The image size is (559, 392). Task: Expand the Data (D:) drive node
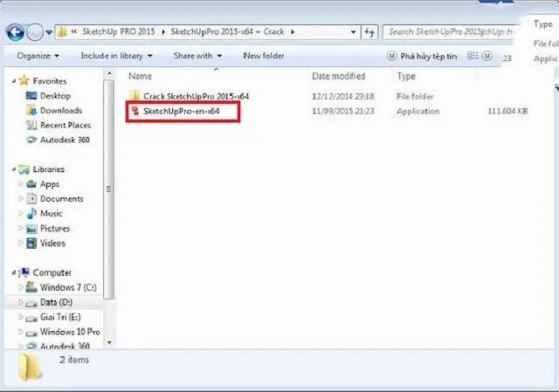(x=20, y=302)
